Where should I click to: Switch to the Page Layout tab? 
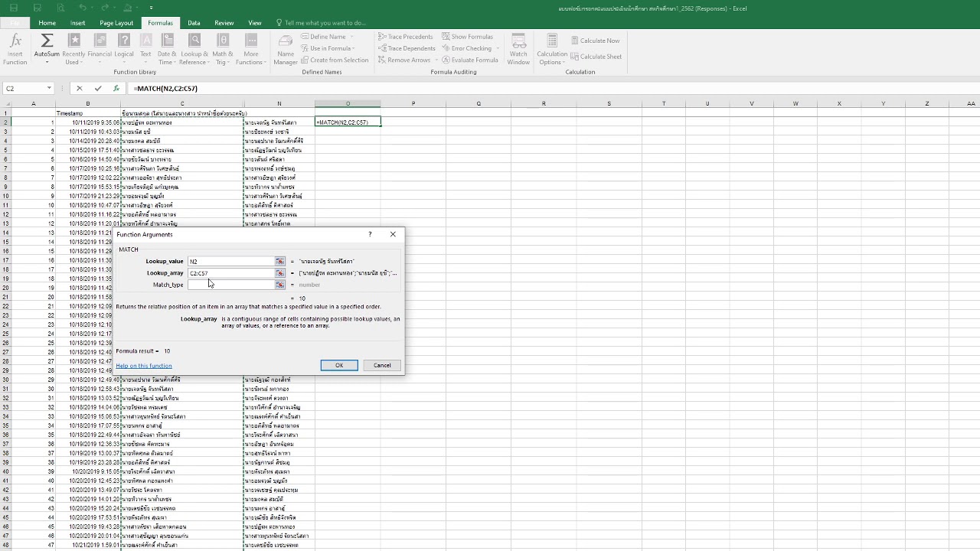(x=116, y=23)
